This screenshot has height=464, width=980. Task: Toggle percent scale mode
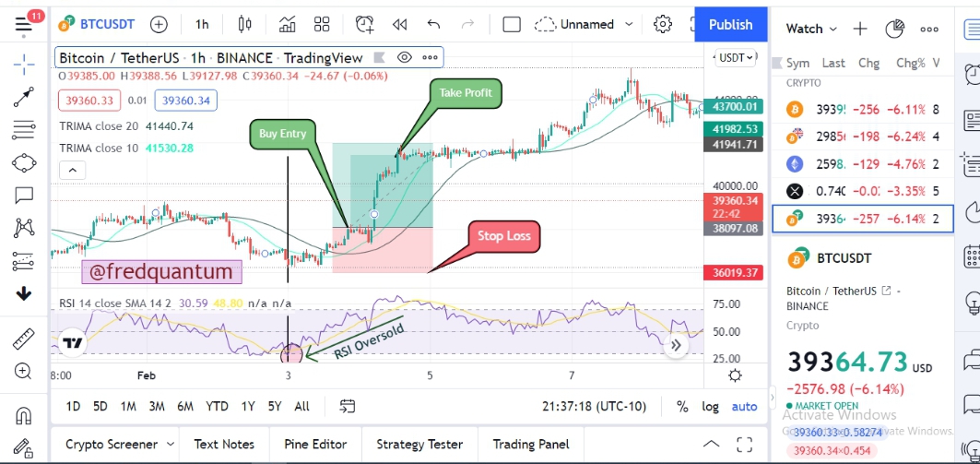click(682, 407)
